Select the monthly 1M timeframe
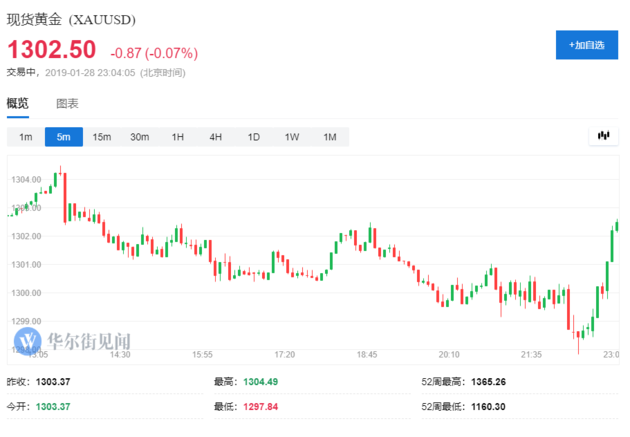 point(329,136)
